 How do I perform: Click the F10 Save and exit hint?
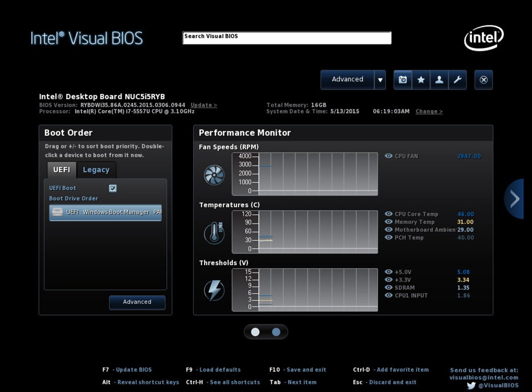297,370
